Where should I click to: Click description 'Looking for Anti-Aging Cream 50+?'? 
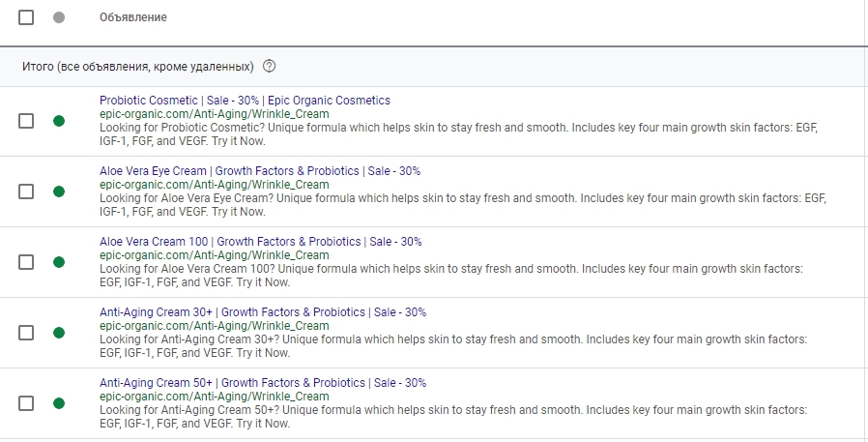(x=453, y=417)
